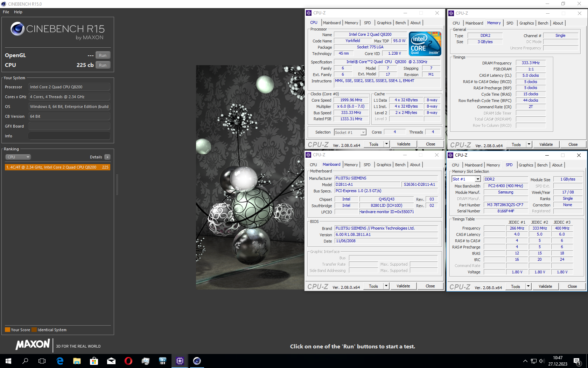The width and height of the screenshot is (588, 368).
Task: Run the CPU benchmark
Action: [103, 65]
